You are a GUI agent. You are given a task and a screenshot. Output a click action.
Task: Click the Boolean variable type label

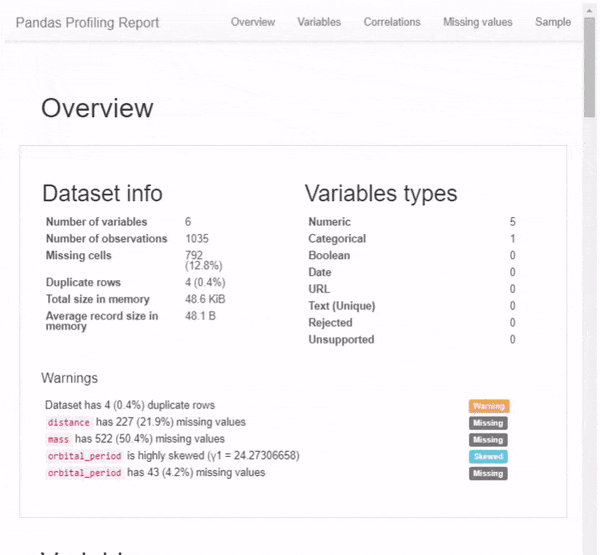click(329, 256)
